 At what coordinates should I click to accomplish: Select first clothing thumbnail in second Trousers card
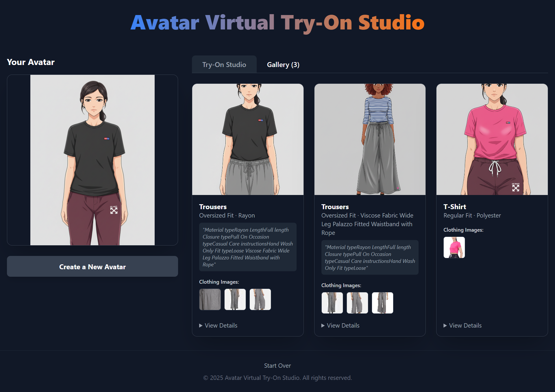(332, 303)
